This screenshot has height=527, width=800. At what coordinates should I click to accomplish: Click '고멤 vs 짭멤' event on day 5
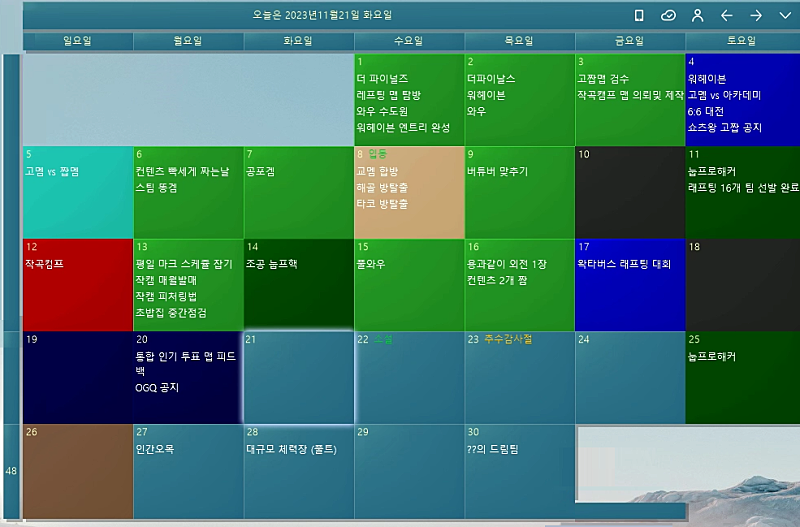click(x=52, y=171)
